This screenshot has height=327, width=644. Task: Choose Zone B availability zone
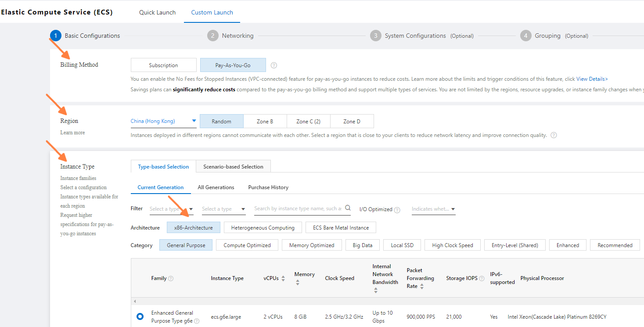[x=265, y=122]
